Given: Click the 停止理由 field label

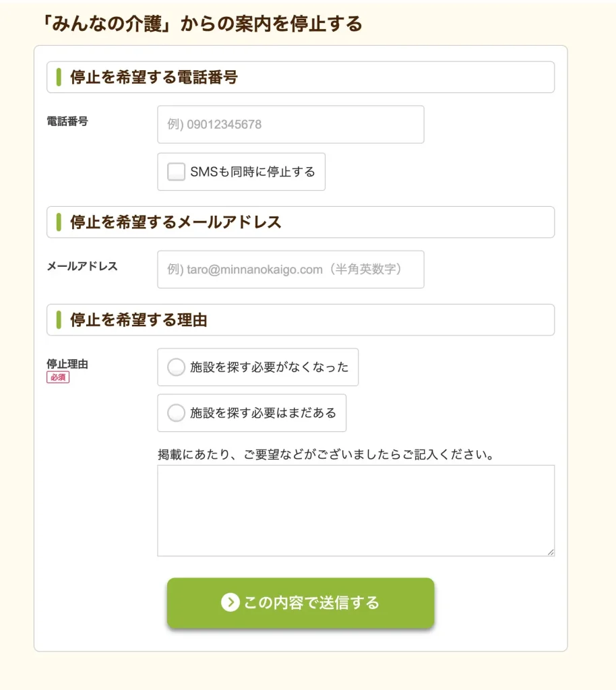Looking at the screenshot, I should coord(67,364).
